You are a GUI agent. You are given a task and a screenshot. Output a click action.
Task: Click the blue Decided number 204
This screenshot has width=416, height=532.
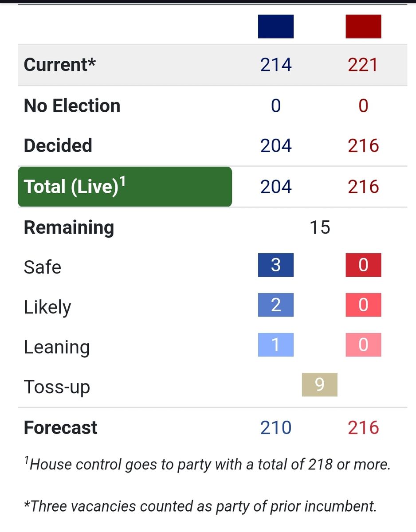click(x=275, y=146)
